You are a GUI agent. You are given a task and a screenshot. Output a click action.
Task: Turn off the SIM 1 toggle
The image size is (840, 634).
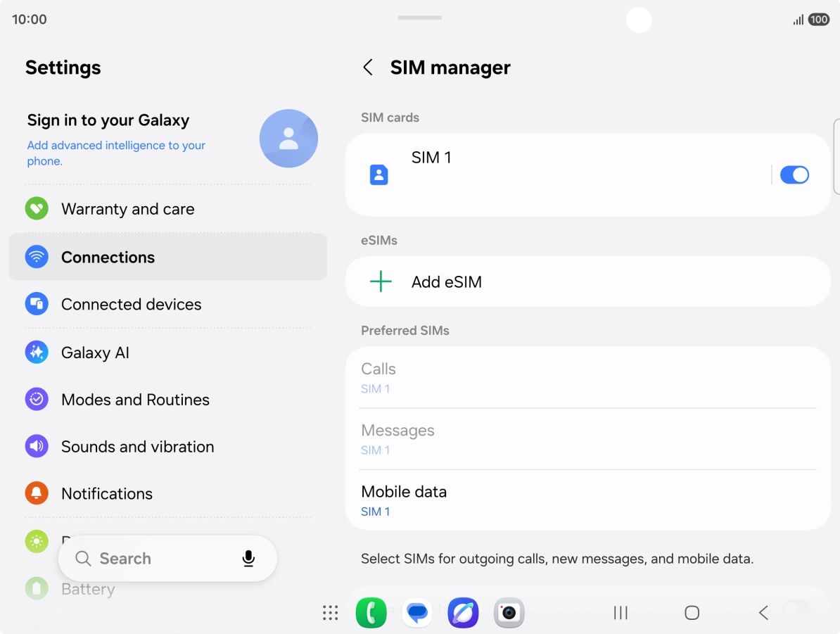(794, 175)
